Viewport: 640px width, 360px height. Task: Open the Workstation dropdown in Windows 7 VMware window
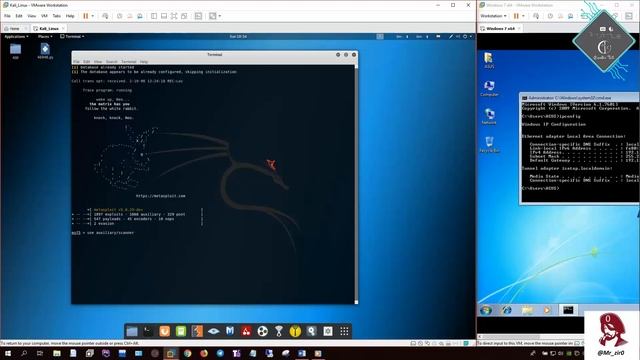click(493, 16)
